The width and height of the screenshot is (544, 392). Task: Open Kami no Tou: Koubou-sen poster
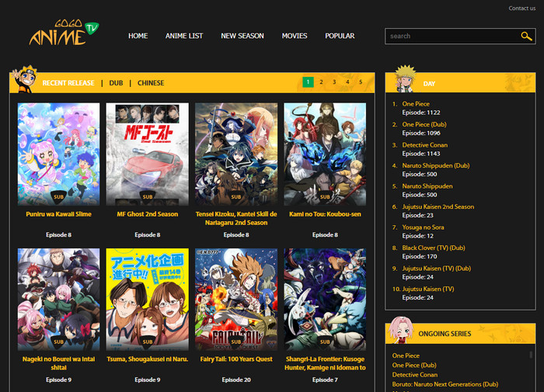point(325,154)
